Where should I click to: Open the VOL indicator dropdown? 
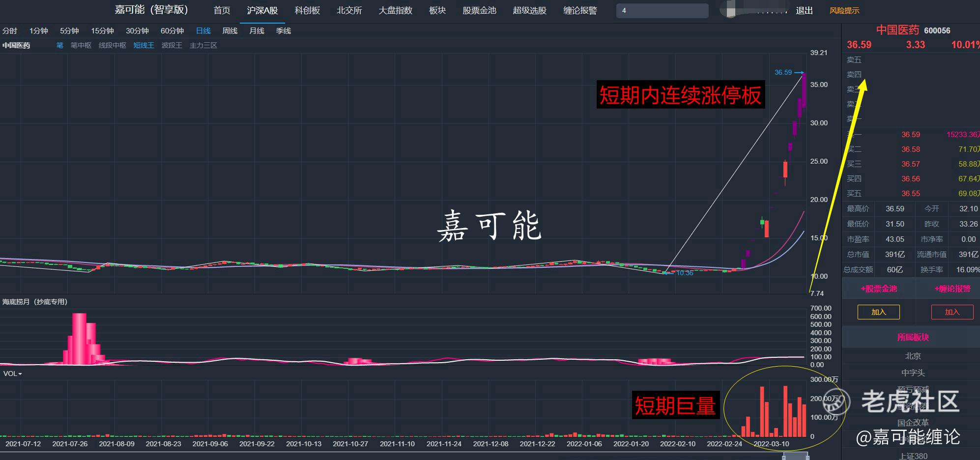(x=12, y=374)
